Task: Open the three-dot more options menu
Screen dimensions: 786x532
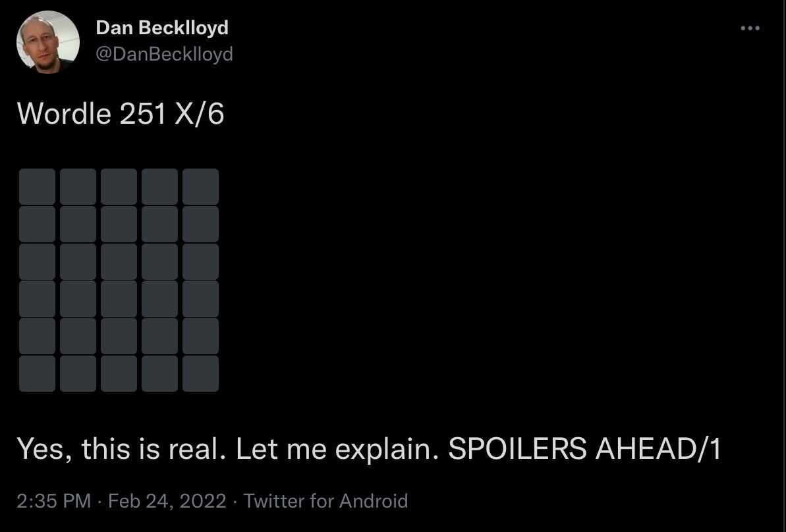Action: (x=750, y=28)
